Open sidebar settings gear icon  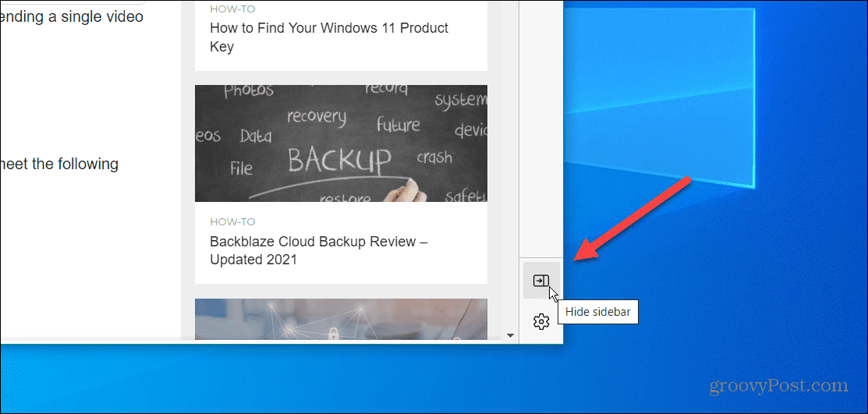coord(540,321)
